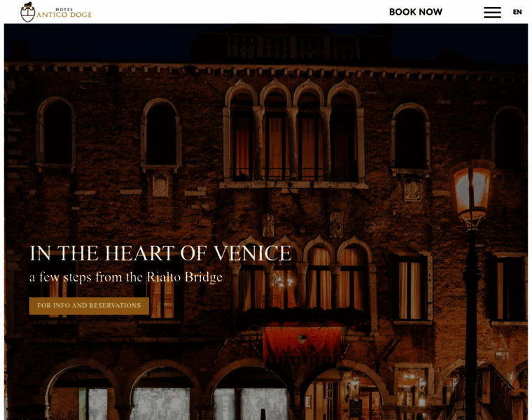Click the upper four-arched Gothic window

tap(293, 133)
